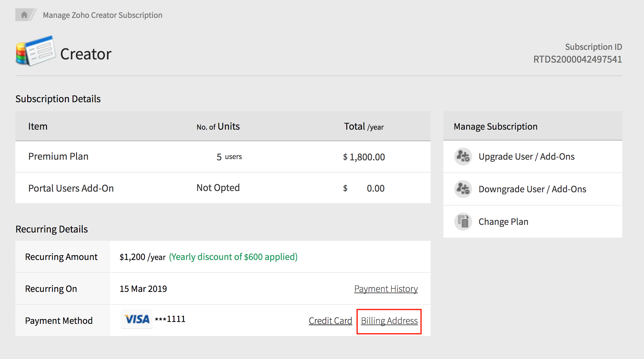Image resolution: width=644 pixels, height=359 pixels.
Task: Open the Billing Address link
Action: [389, 321]
